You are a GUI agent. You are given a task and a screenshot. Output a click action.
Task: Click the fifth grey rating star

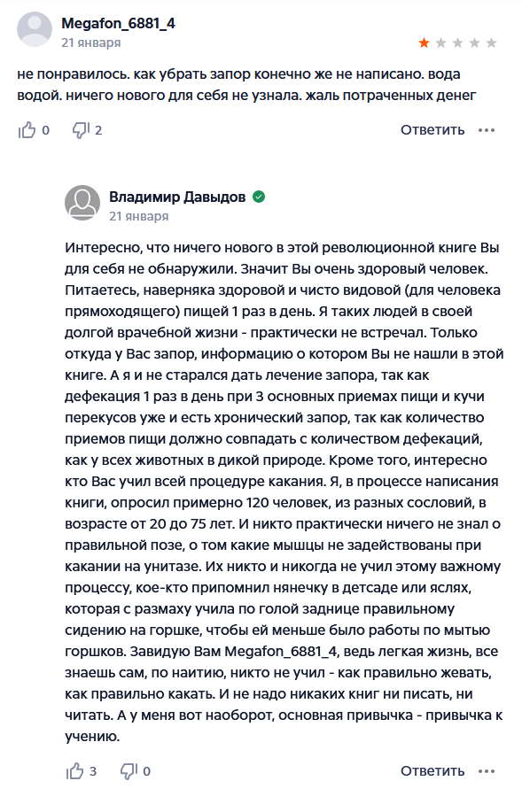coord(491,43)
